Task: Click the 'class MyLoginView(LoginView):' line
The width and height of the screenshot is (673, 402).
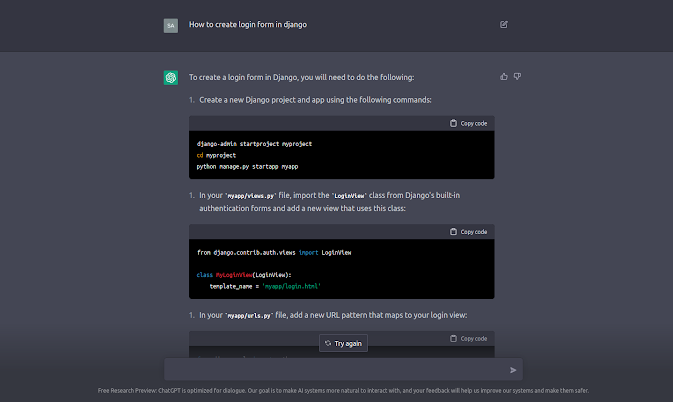Action: (x=244, y=275)
